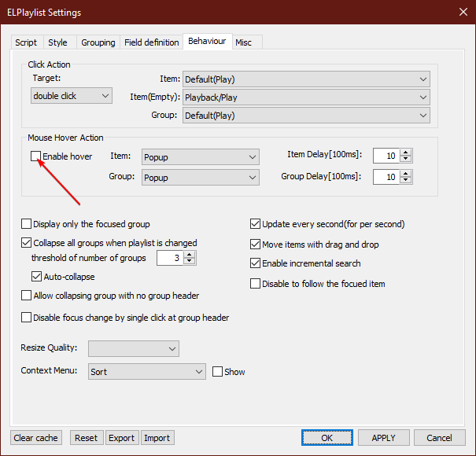476x456 pixels.
Task: Uncheck Auto-collapse option
Action: tap(37, 277)
